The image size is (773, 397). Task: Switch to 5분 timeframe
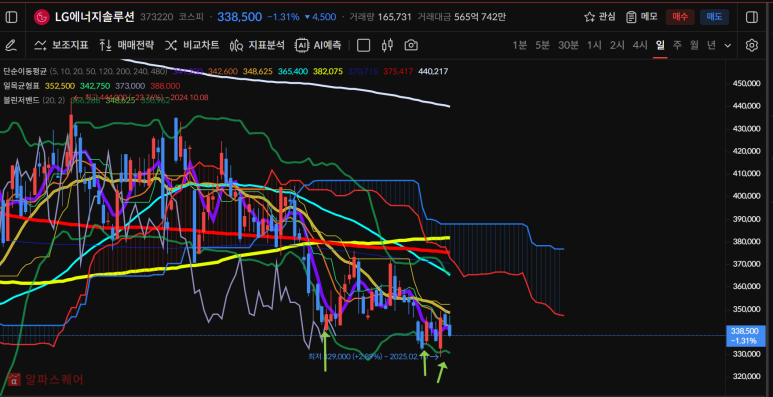coord(542,45)
